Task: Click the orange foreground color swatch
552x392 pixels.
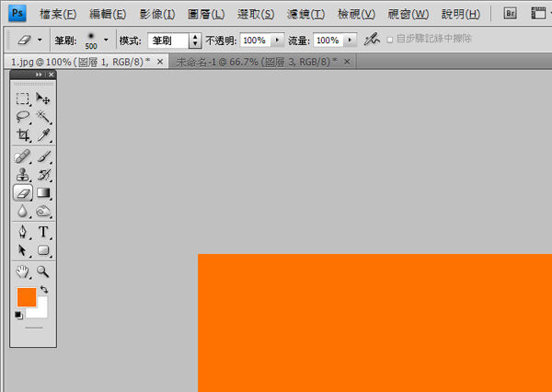Action: click(x=27, y=297)
